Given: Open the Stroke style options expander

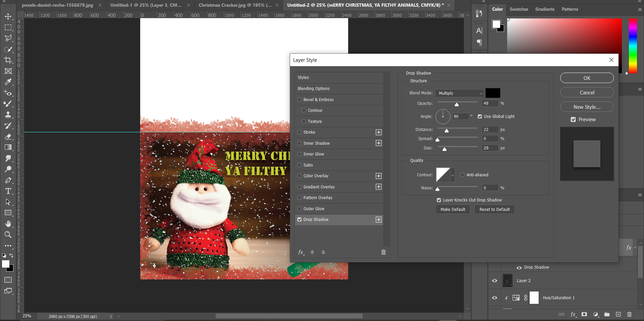Looking at the screenshot, I should 378,132.
